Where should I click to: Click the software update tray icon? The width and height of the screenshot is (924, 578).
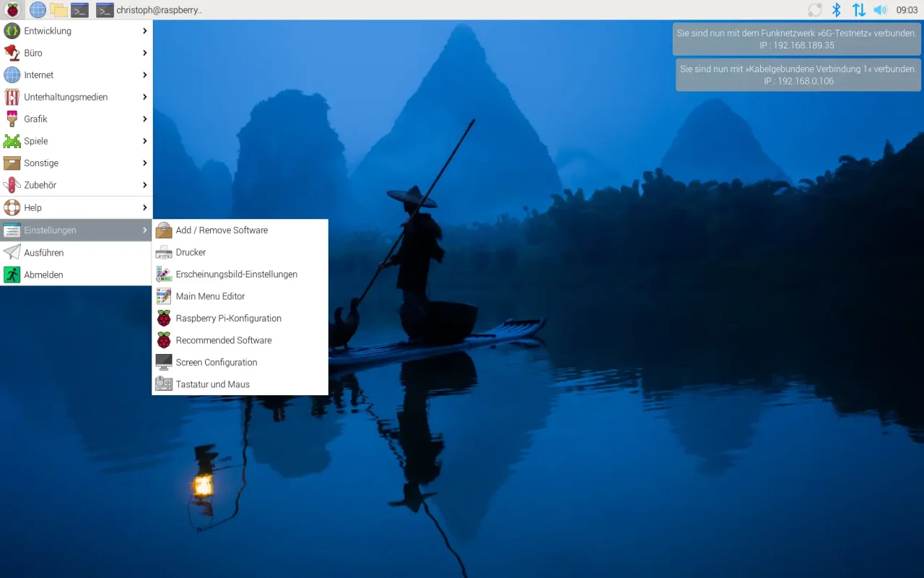click(x=815, y=10)
